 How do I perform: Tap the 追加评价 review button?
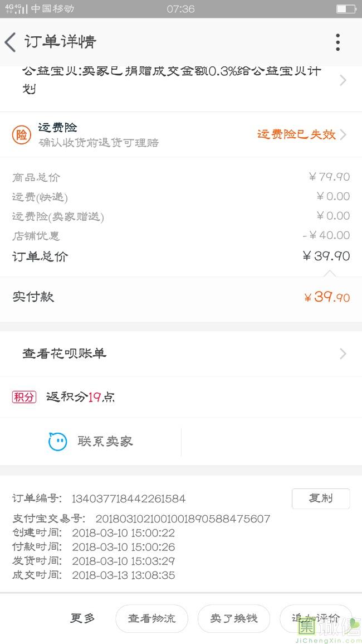click(316, 618)
